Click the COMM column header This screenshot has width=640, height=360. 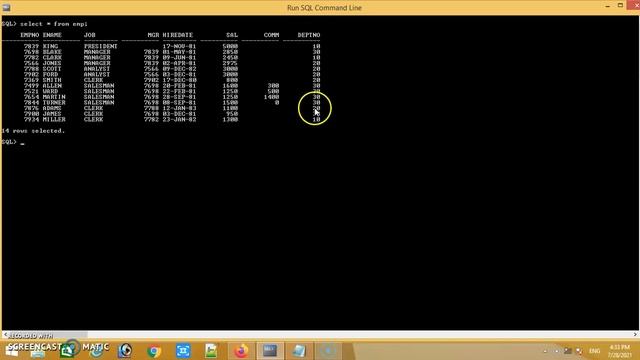pyautogui.click(x=271, y=35)
